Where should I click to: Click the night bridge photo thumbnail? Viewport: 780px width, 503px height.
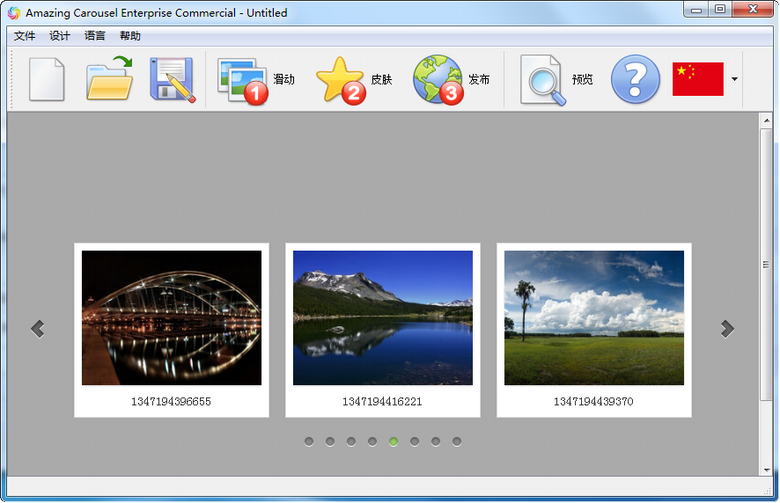171,318
